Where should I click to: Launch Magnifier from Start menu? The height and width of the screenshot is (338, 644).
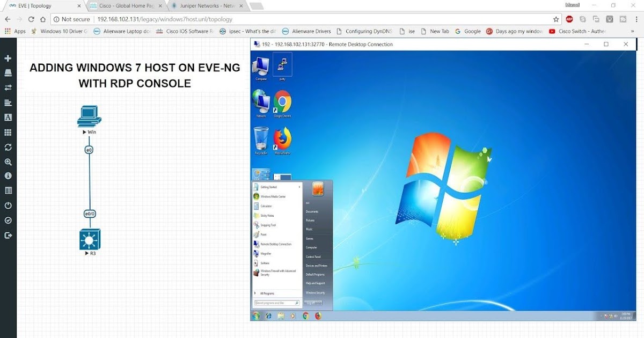tap(277, 253)
